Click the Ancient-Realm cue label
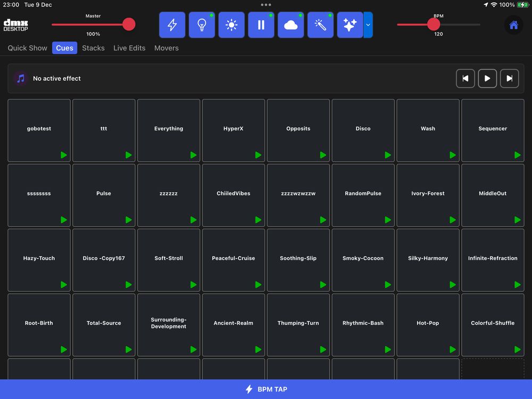The image size is (532, 399). (x=234, y=323)
